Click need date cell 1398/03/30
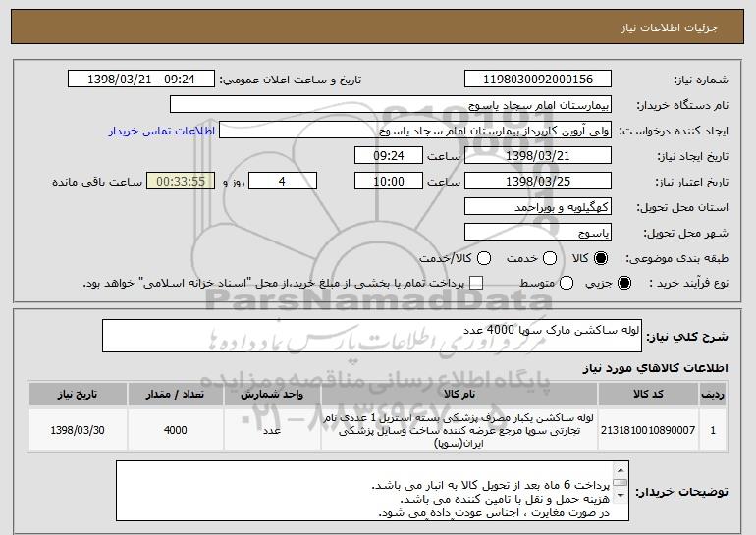 tap(78, 430)
